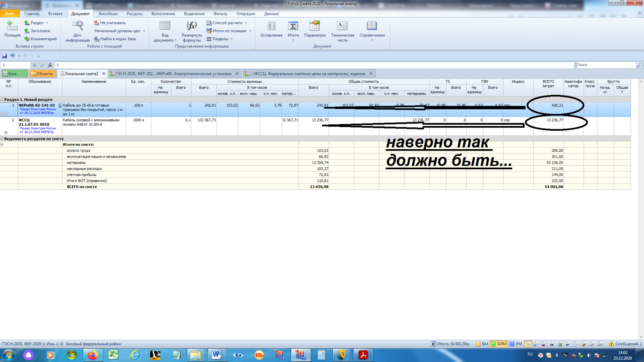Undo the last action
Image resolution: width=644 pixels, height=362 pixels.
tap(12, 56)
